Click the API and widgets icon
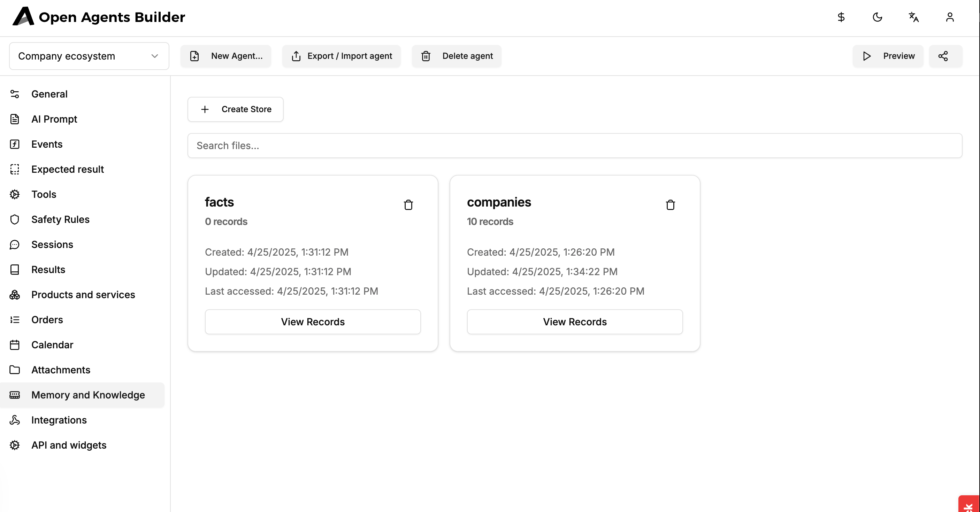The image size is (980, 512). tap(14, 445)
